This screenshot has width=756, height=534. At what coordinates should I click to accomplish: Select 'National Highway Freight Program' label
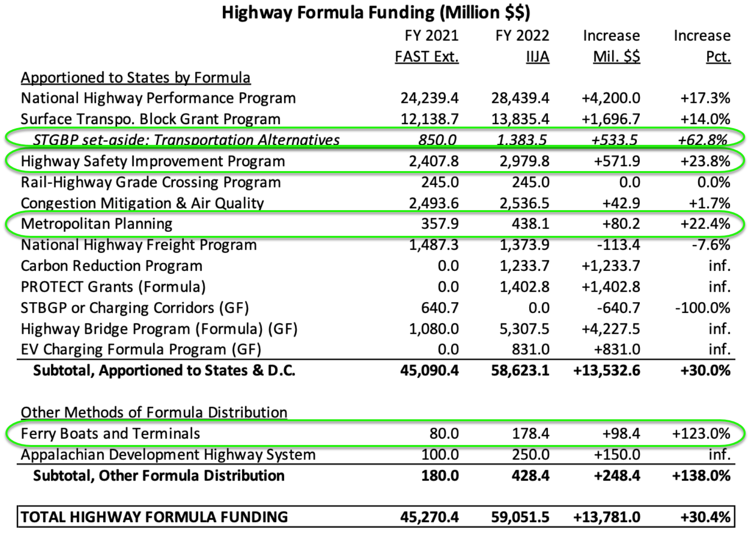pos(139,245)
